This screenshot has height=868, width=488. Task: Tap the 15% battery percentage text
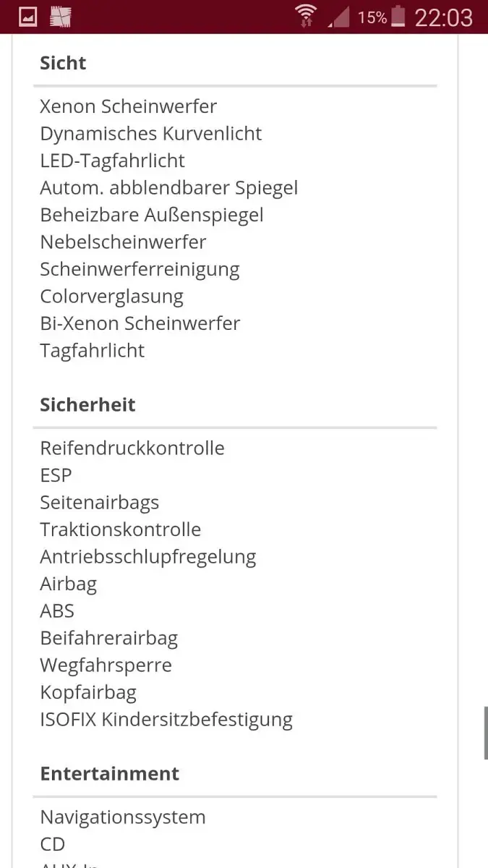coord(372,17)
